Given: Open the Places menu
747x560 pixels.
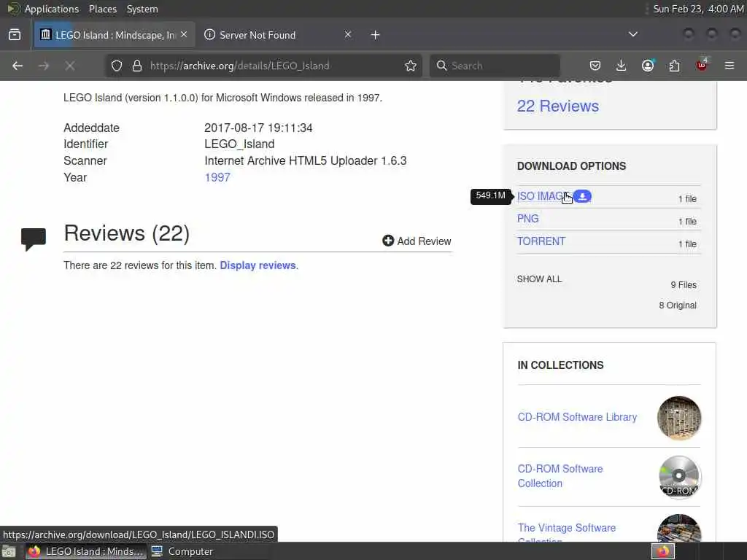Looking at the screenshot, I should (102, 9).
